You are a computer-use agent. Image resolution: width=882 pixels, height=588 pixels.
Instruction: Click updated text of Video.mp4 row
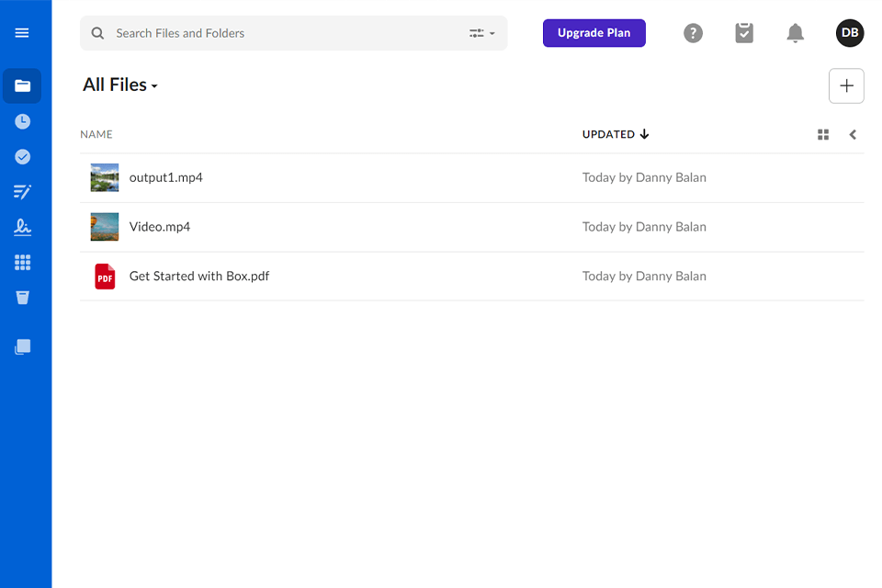(644, 227)
